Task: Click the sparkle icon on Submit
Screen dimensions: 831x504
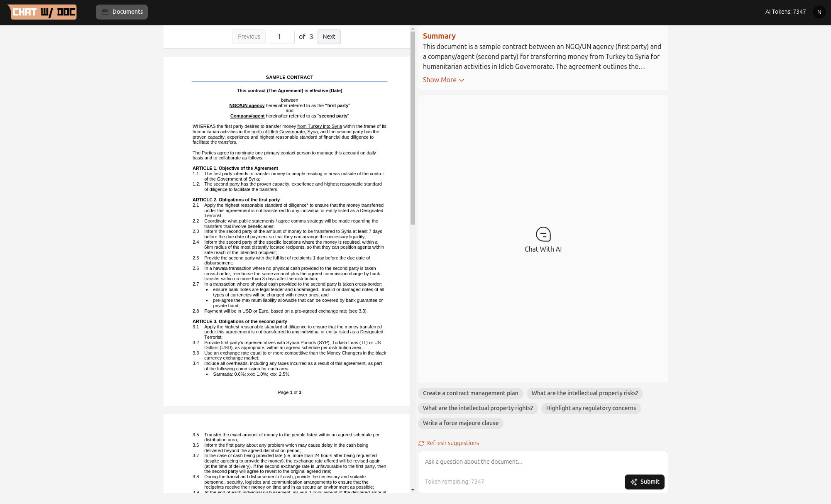Action: pos(633,482)
